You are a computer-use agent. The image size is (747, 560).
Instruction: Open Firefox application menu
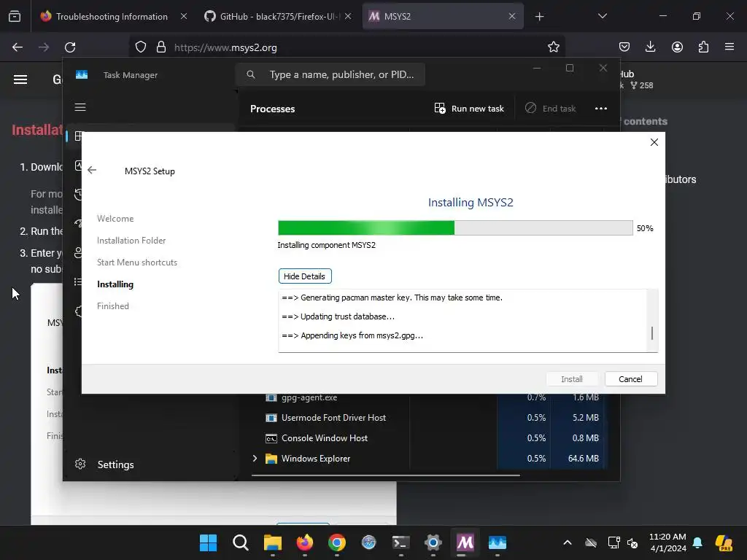[x=729, y=47]
